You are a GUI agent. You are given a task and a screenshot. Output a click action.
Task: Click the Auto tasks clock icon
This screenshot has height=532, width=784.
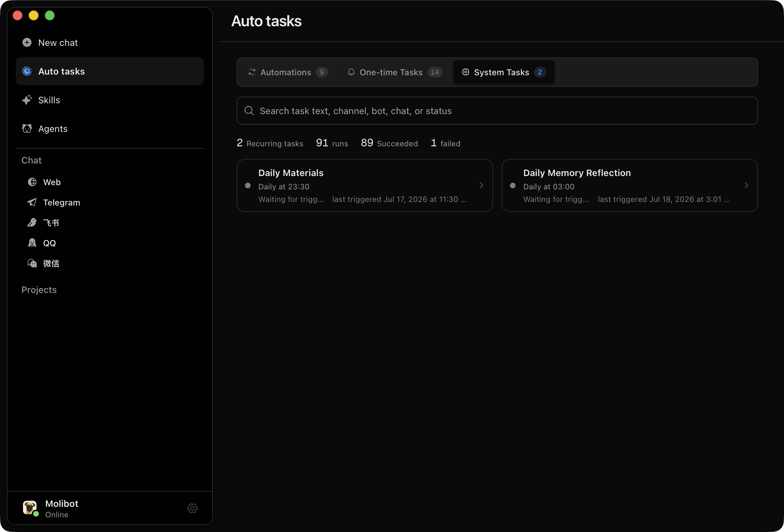(x=27, y=71)
